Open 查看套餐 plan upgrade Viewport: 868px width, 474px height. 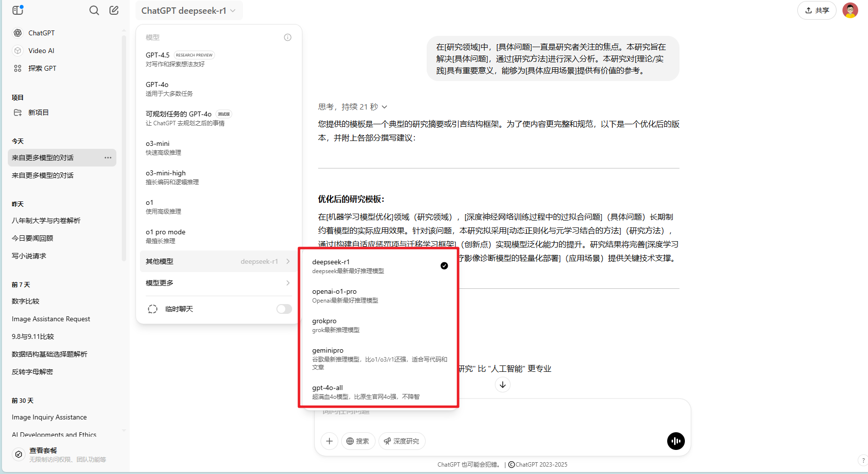pos(62,454)
